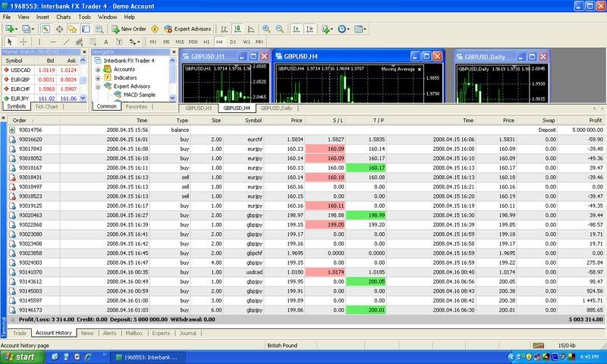This screenshot has width=607, height=364.
Task: Toggle the M15 timeframe button
Action: coord(179,42)
